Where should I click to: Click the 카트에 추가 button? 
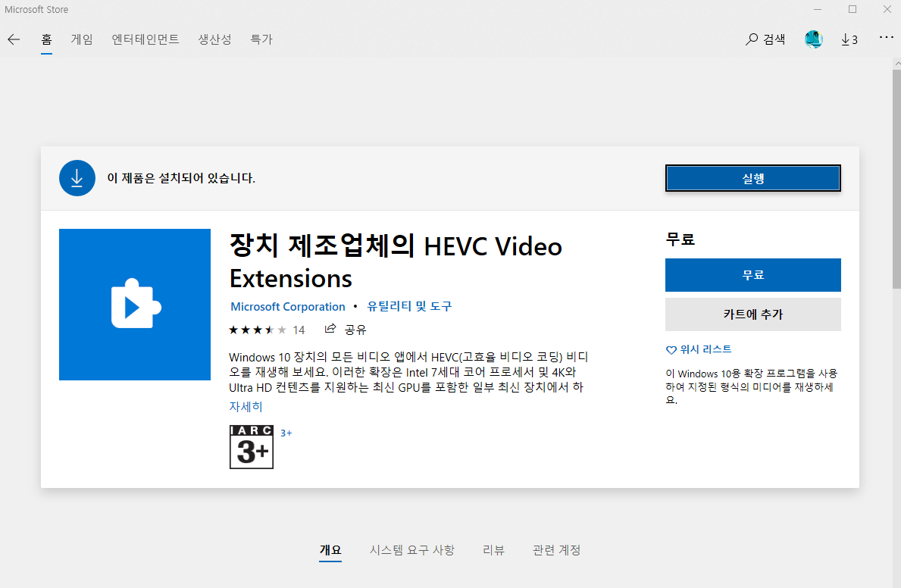[x=752, y=314]
